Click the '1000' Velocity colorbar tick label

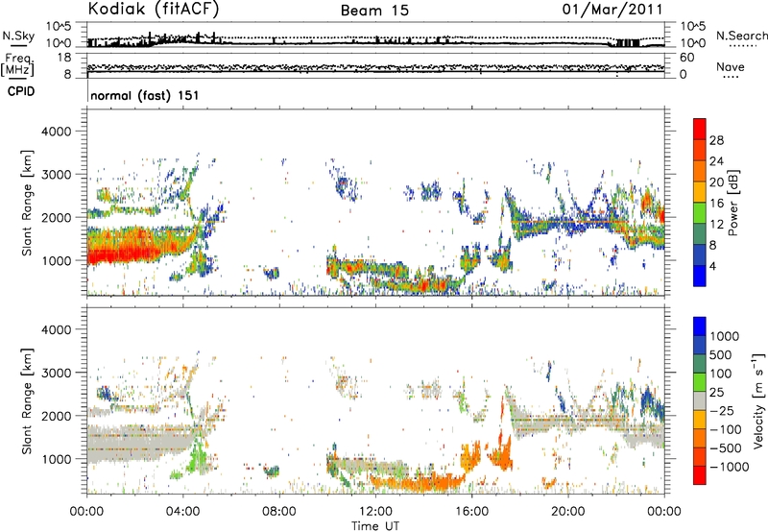click(724, 336)
